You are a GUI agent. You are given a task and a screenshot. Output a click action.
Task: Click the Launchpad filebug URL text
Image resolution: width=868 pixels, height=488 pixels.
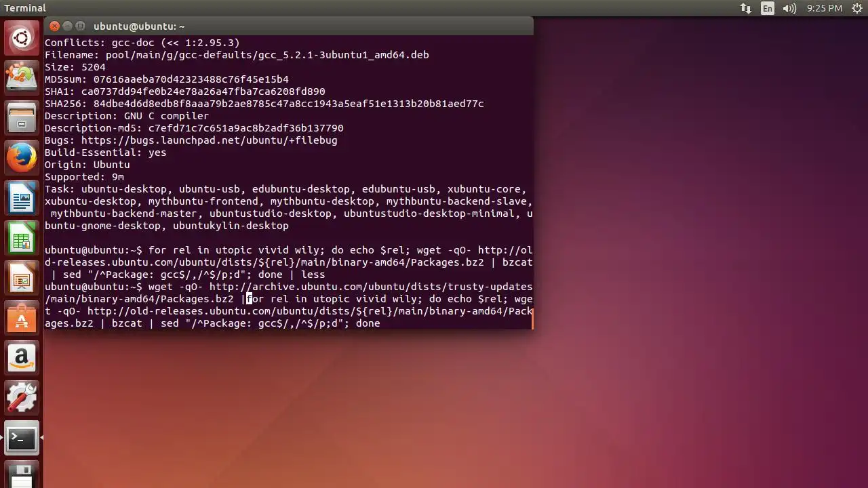click(x=210, y=140)
